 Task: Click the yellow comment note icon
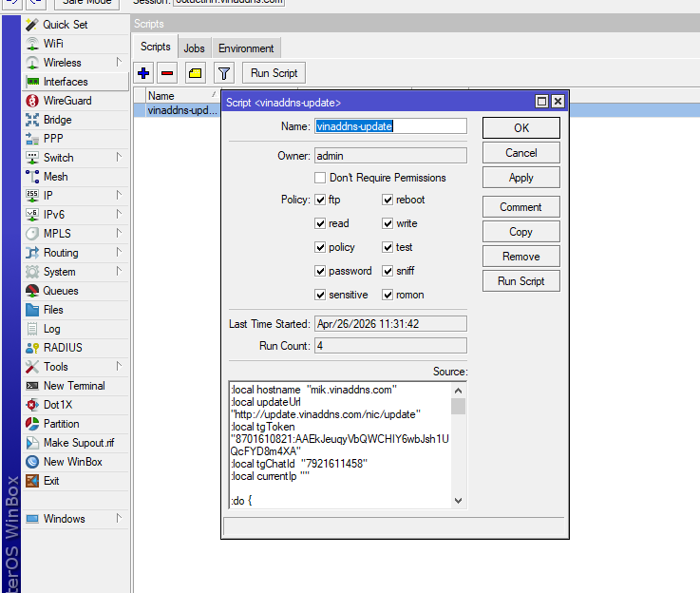coord(195,73)
